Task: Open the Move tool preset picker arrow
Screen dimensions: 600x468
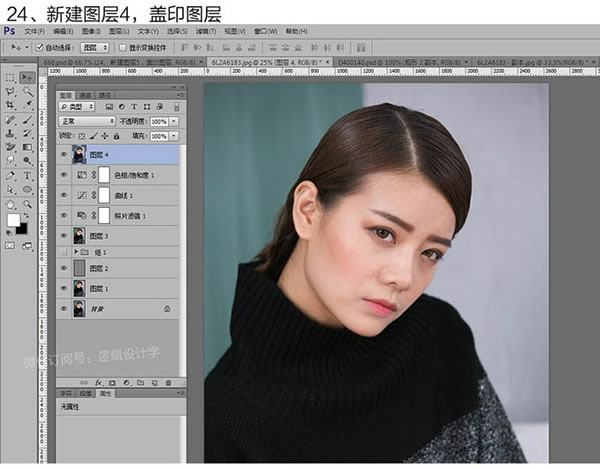Action: [27, 47]
